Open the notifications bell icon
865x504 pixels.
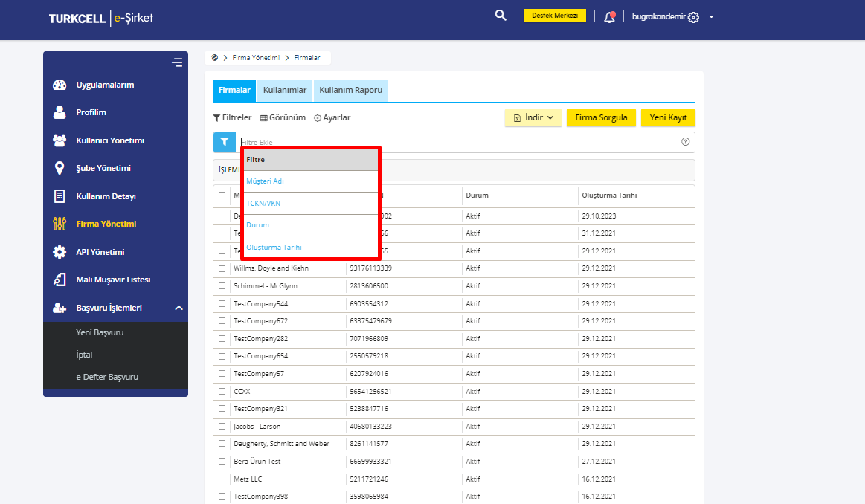(x=609, y=16)
